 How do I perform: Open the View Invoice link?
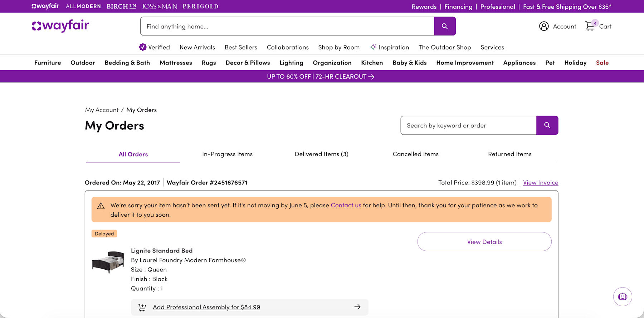[x=541, y=183]
